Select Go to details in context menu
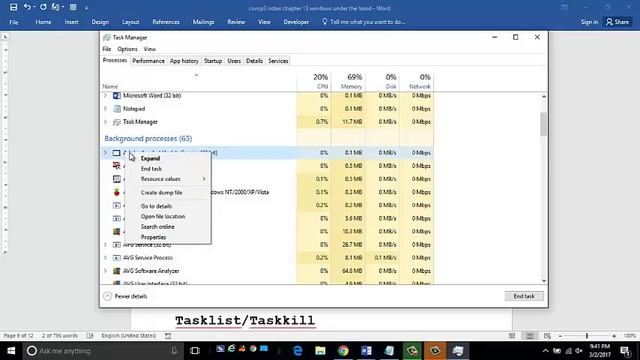Screen dimensions: 640x360 click(x=168, y=206)
